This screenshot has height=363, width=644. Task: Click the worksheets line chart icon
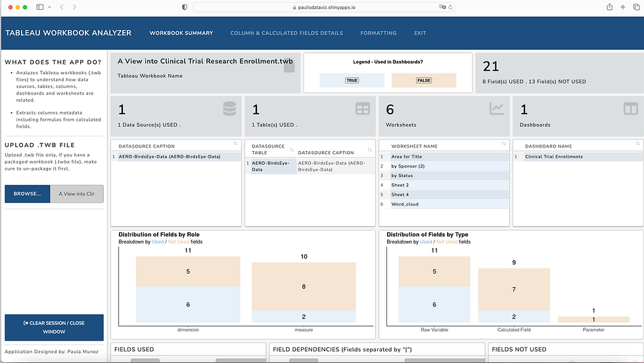(x=497, y=108)
